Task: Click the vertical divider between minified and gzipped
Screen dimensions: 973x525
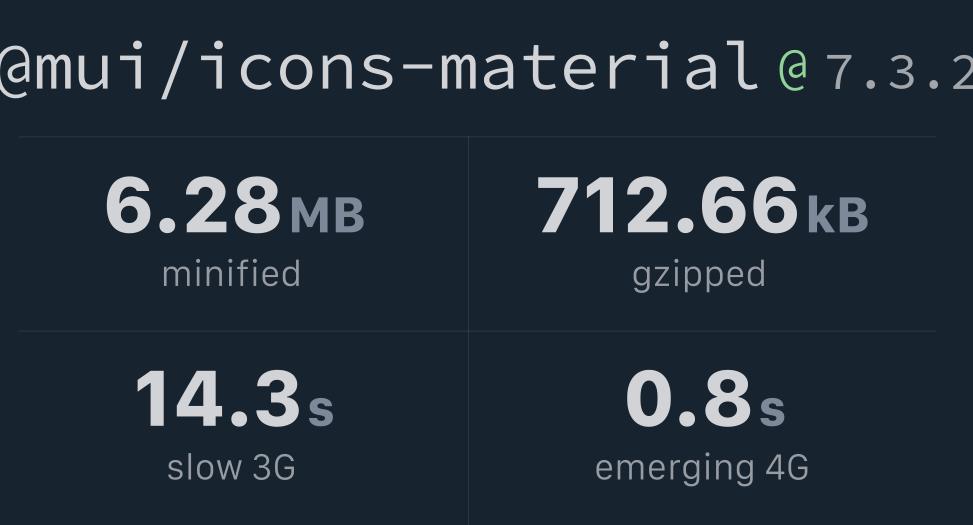Action: [x=469, y=234]
